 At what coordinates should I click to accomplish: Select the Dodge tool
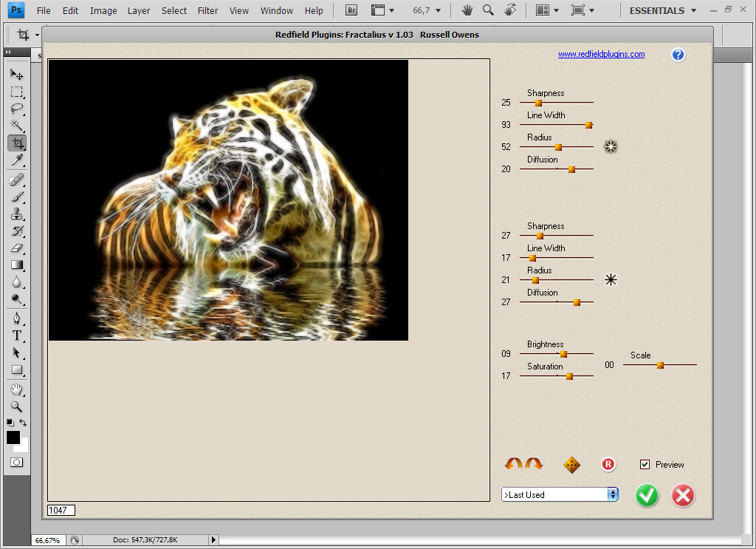point(17,299)
